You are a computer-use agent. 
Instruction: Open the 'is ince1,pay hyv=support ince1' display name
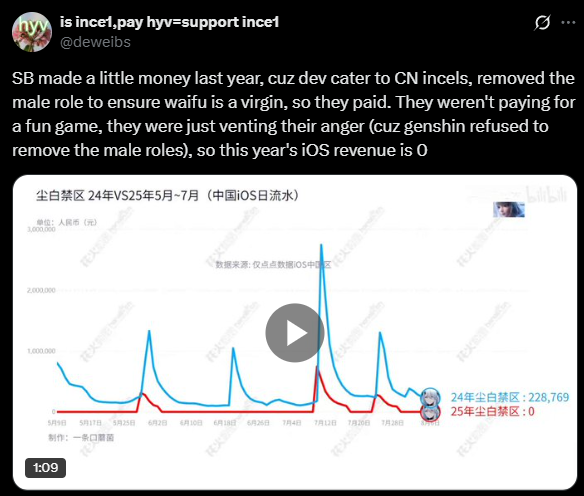point(169,22)
